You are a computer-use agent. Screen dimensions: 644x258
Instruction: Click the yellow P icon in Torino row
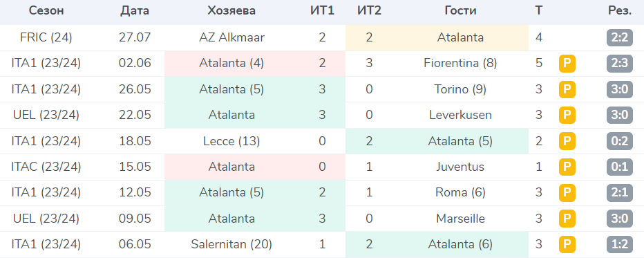(x=567, y=89)
